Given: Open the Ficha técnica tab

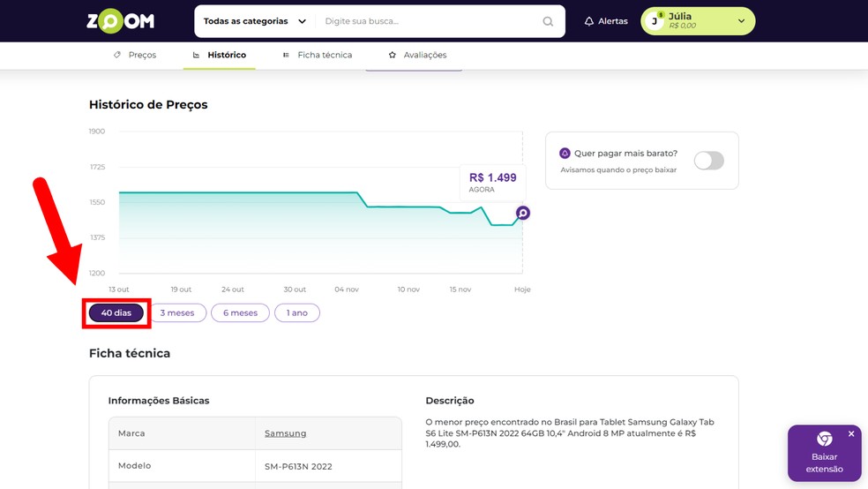Looking at the screenshot, I should click(x=318, y=55).
